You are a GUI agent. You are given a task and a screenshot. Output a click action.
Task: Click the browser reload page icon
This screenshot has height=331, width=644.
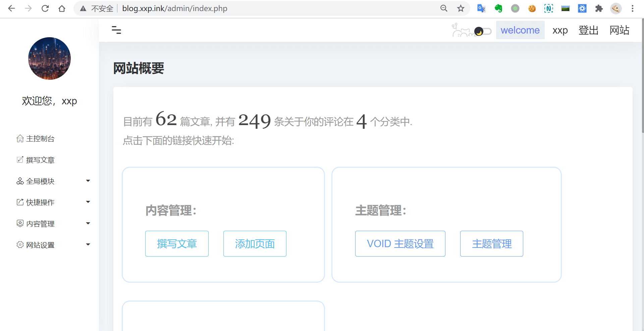(x=45, y=8)
